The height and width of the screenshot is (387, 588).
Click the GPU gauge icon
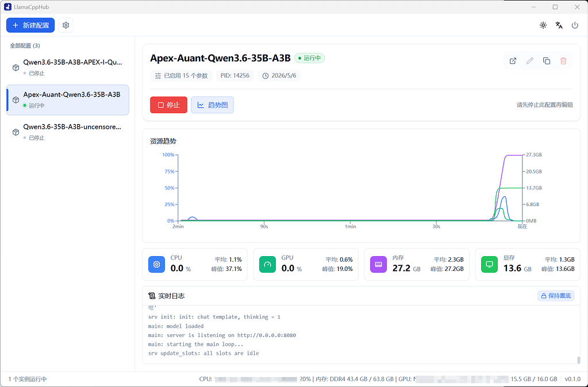coord(267,264)
